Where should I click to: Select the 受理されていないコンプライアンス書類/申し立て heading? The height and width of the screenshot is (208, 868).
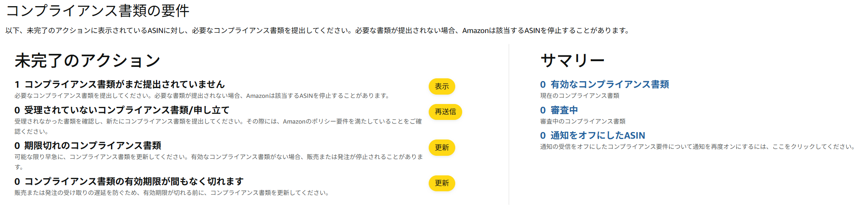(122, 110)
